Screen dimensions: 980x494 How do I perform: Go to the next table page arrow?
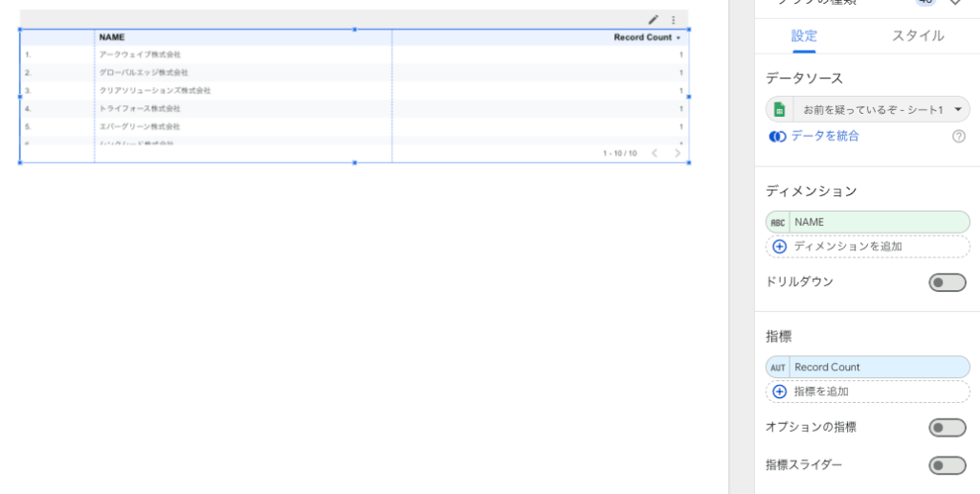[x=678, y=153]
